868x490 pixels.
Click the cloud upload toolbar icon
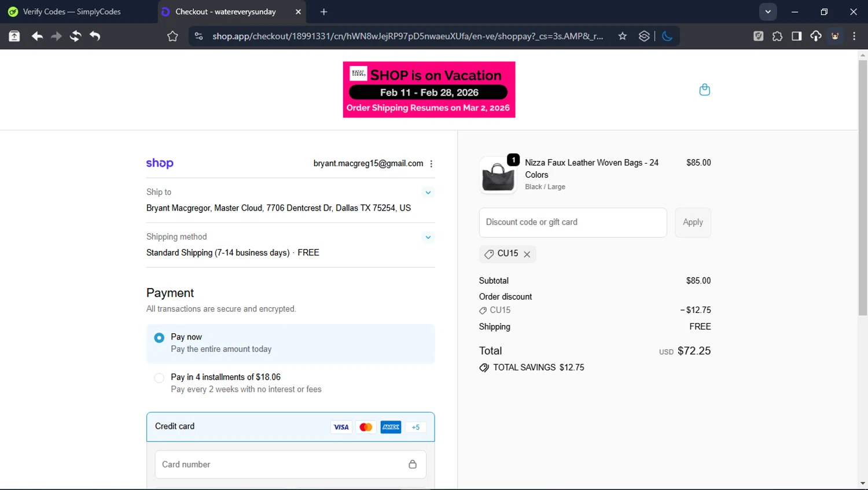coord(816,36)
